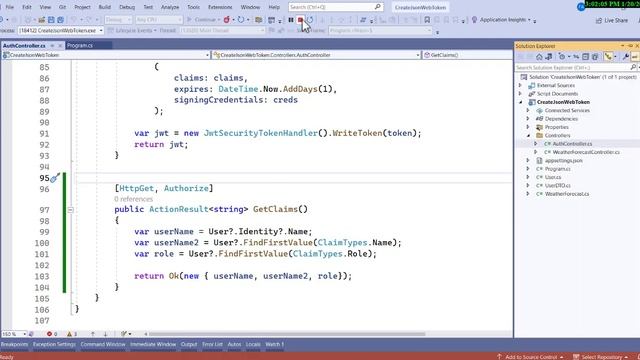Click Add to Source Control
This screenshot has height=360, width=640.
[x=530, y=357]
